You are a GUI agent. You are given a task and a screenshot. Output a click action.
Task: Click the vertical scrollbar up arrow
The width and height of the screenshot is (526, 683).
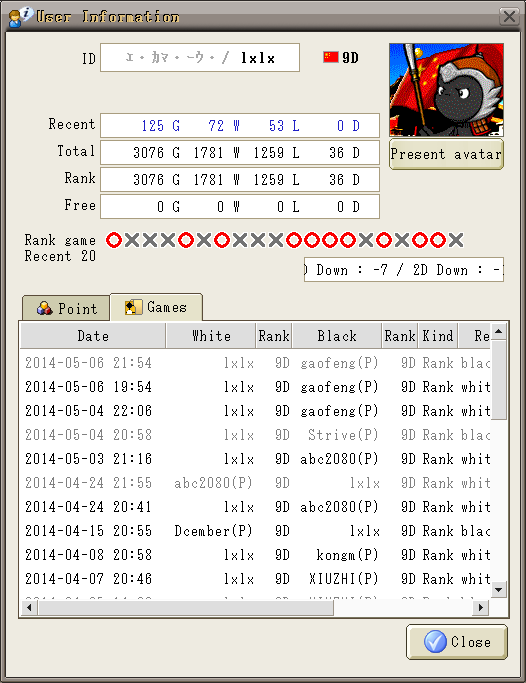coord(499,332)
